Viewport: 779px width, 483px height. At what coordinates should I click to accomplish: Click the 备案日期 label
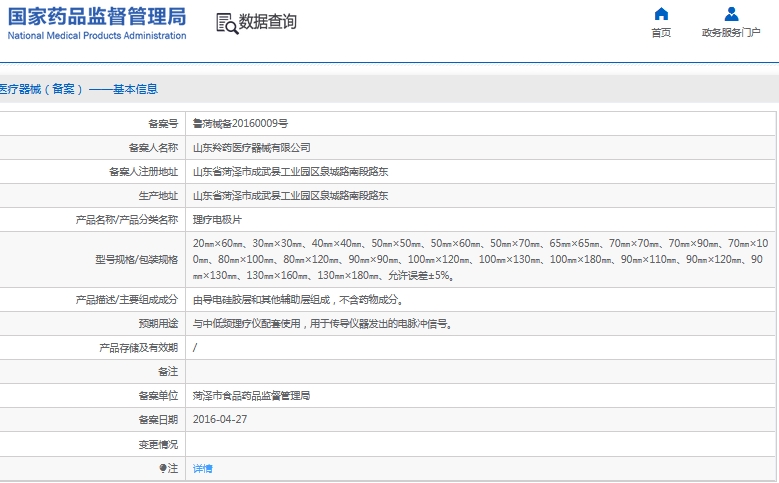tap(158, 420)
